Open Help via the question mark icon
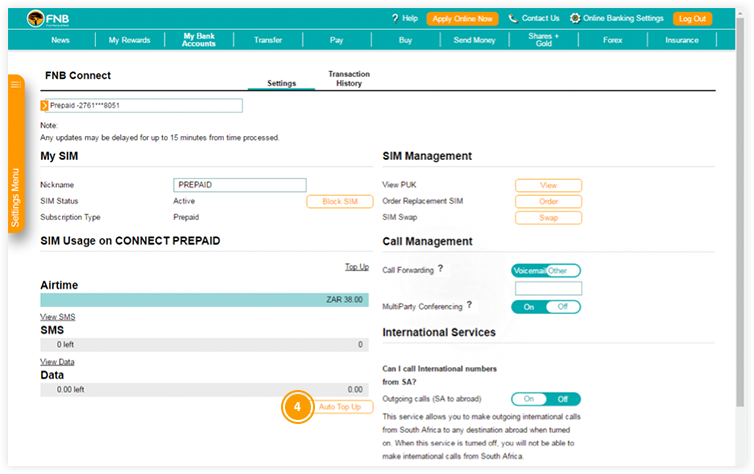The height and width of the screenshot is (474, 754). point(395,18)
